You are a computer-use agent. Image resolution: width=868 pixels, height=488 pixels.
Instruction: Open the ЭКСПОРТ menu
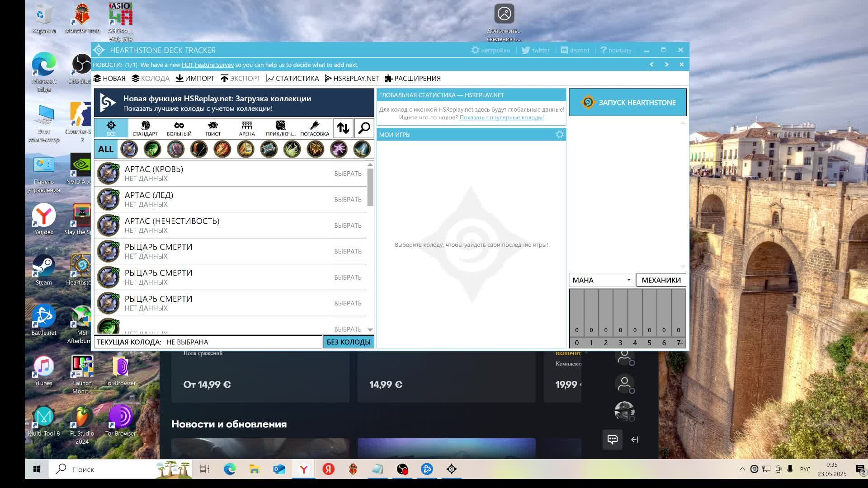point(241,78)
